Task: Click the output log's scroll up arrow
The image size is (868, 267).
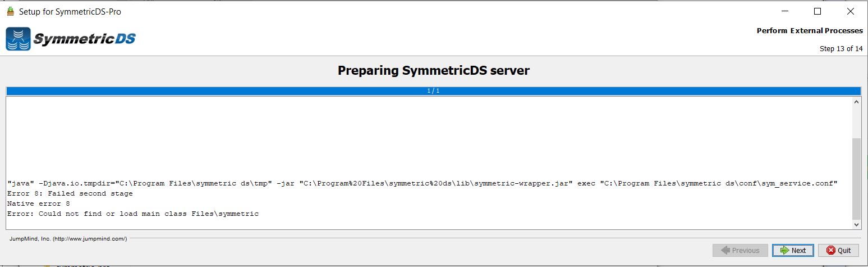Action: 856,102
